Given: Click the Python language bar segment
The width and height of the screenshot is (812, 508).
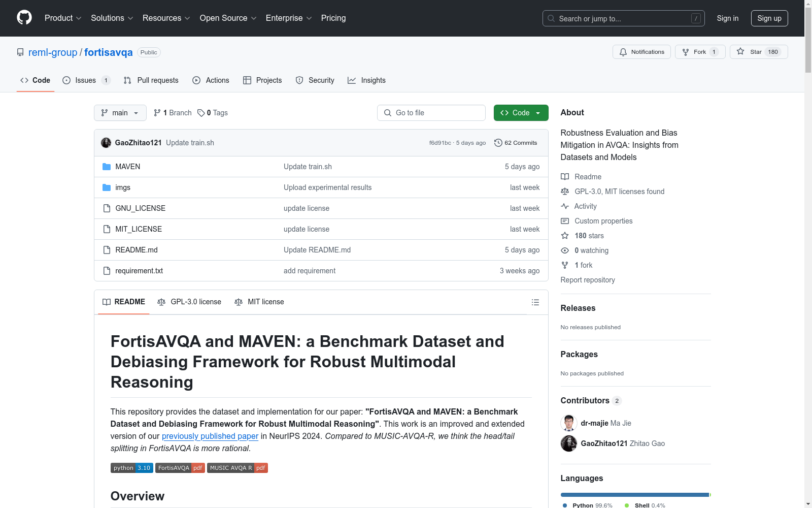Looking at the screenshot, I should point(634,495).
